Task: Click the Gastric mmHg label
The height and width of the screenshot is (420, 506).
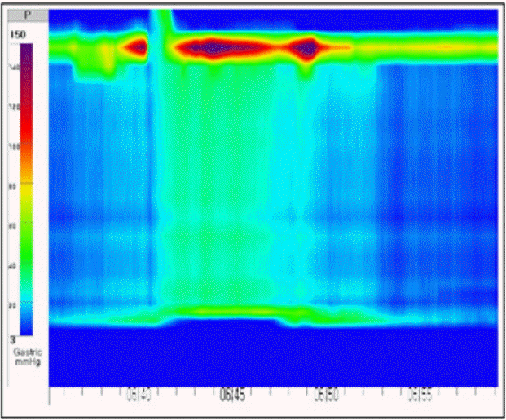Action: 28,357
